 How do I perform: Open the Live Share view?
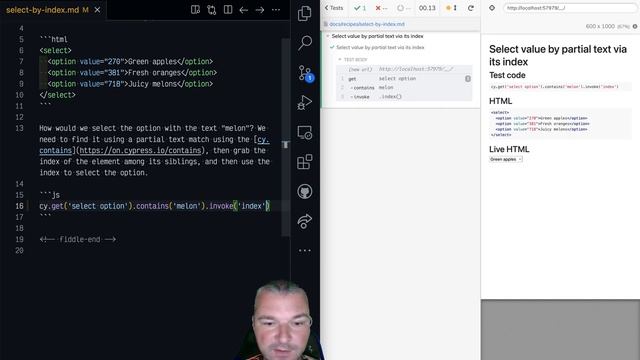pos(304,221)
